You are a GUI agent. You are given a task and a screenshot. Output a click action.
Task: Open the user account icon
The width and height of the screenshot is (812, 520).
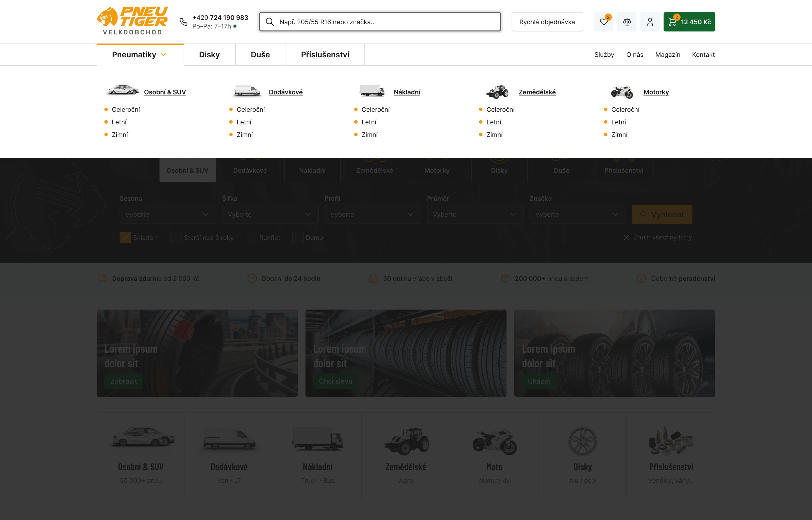pos(650,22)
